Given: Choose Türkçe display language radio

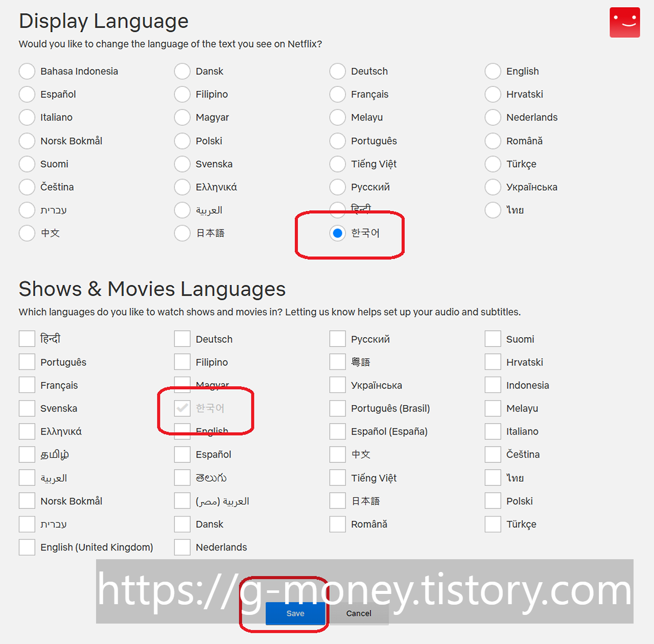Looking at the screenshot, I should click(x=493, y=164).
